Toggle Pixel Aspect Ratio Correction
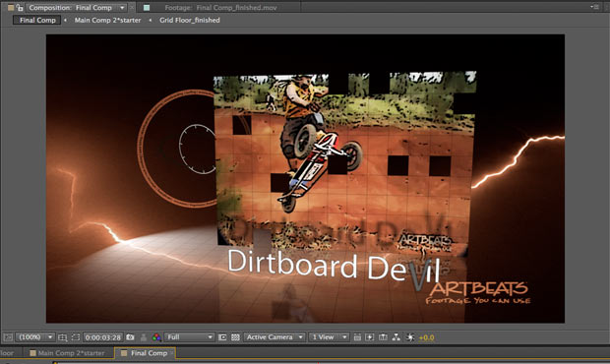The height and width of the screenshot is (364, 610). pyautogui.click(x=357, y=337)
